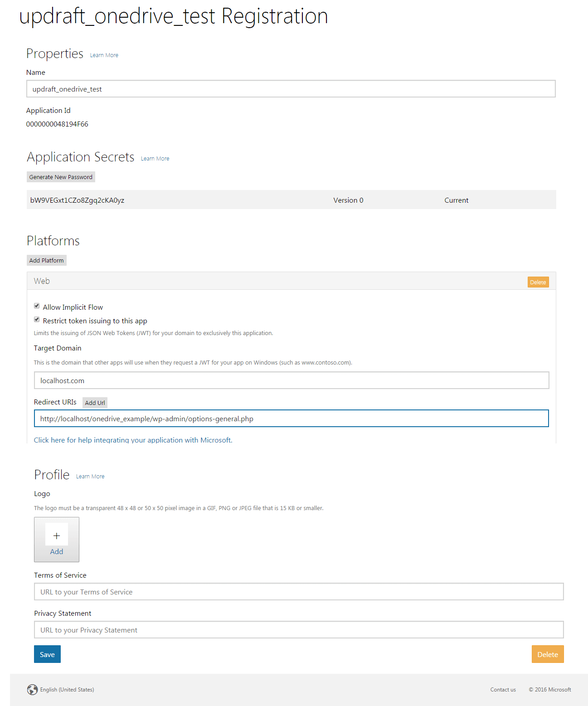The width and height of the screenshot is (588, 706).
Task: Click the bottom Delete application button
Action: pyautogui.click(x=548, y=654)
